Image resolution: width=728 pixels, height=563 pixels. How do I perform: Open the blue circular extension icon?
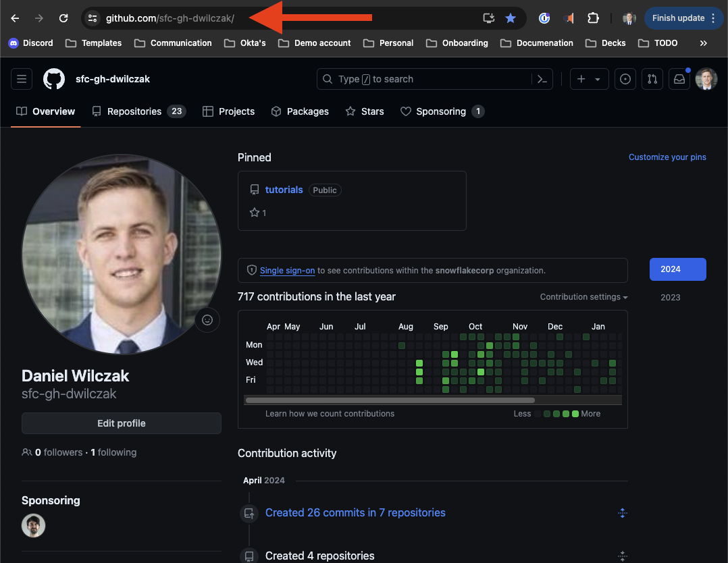coord(544,18)
